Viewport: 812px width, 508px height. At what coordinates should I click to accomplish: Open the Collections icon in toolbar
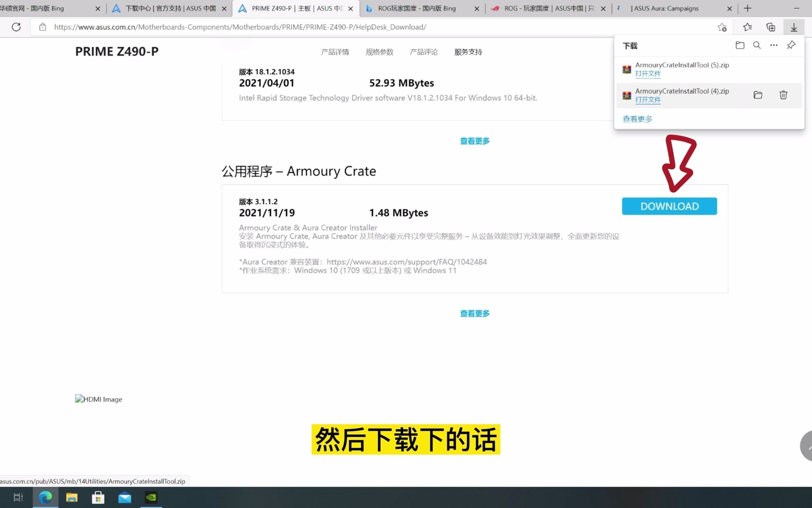point(771,27)
